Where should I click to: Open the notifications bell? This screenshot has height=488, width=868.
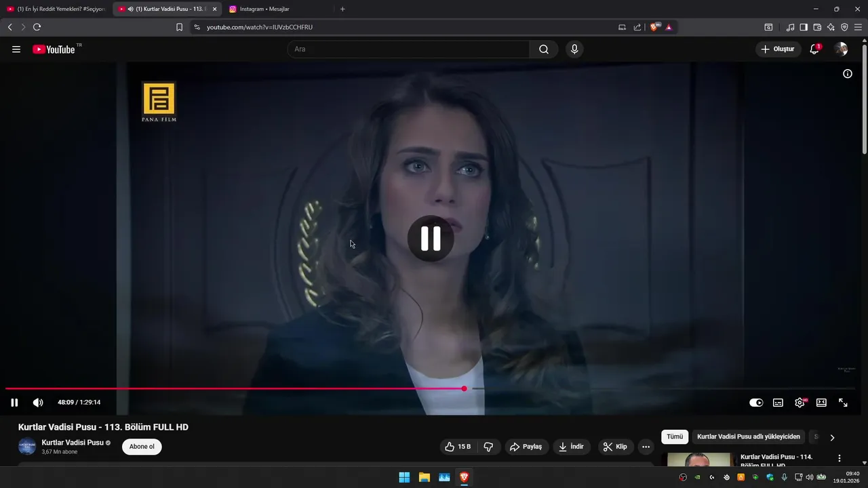[814, 49]
